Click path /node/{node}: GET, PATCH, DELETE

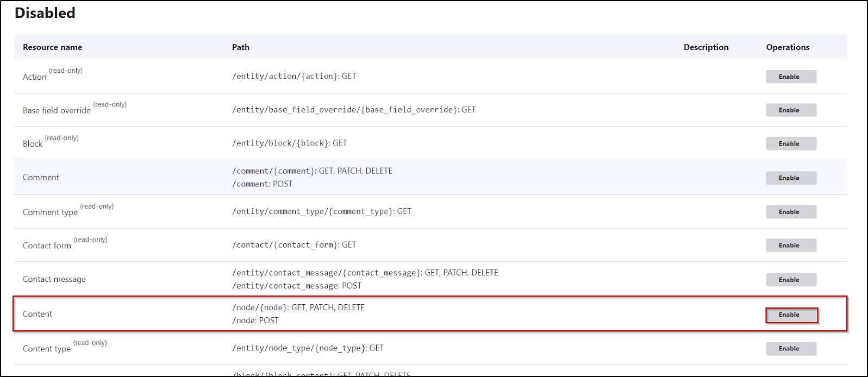point(298,307)
